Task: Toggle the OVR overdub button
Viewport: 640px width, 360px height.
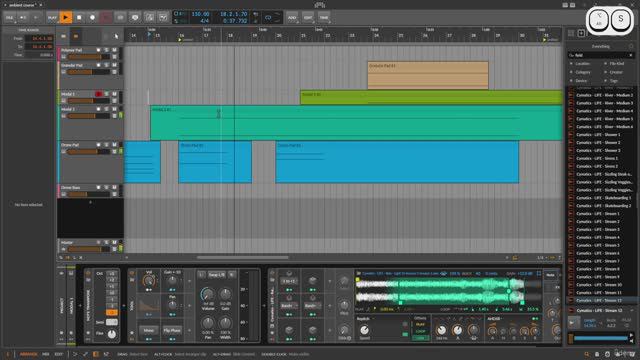Action: tap(120, 18)
